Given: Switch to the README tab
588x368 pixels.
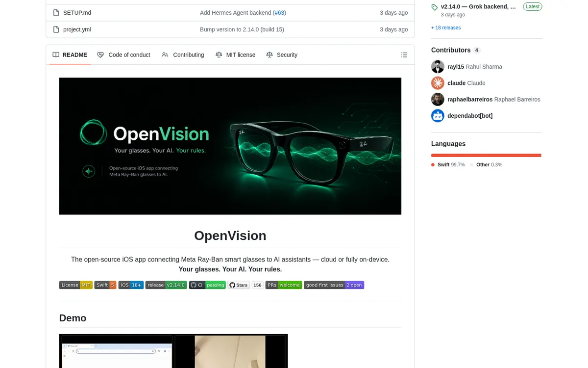Looking at the screenshot, I should point(70,55).
